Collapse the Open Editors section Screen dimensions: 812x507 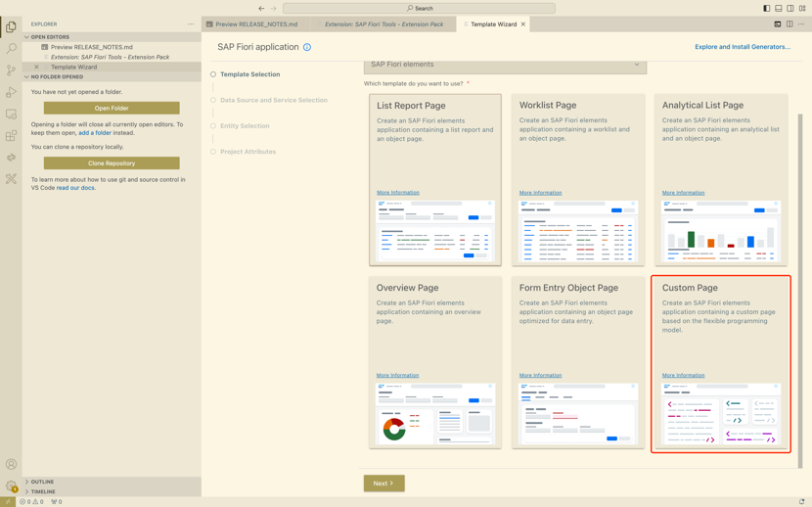112,37
